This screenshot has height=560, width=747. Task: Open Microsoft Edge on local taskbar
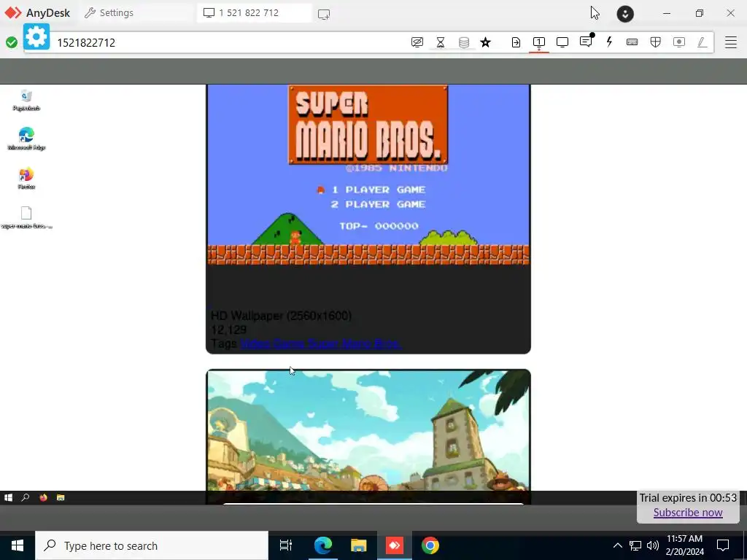coord(322,545)
